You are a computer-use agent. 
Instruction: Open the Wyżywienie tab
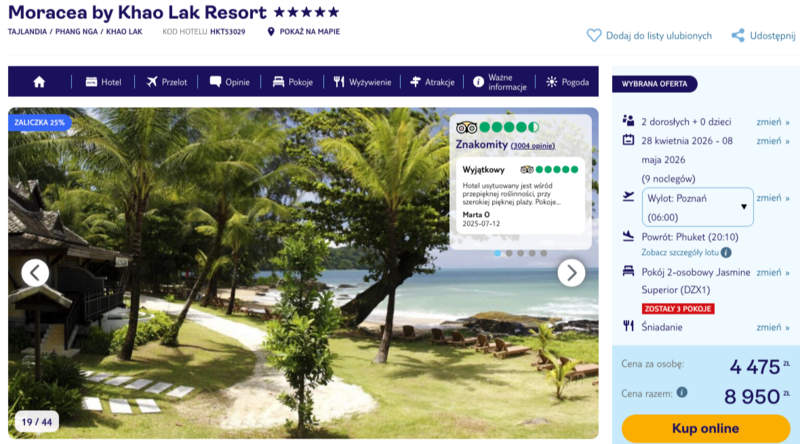click(x=362, y=82)
